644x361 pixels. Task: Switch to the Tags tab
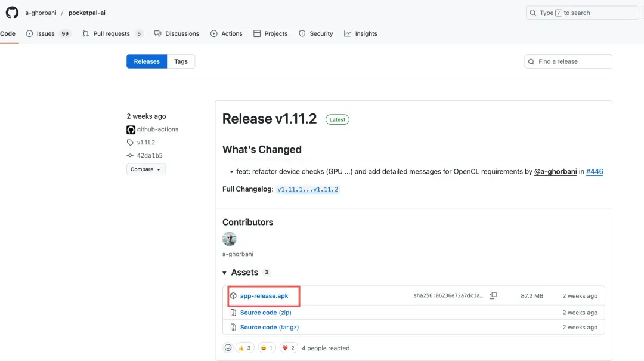pos(181,61)
